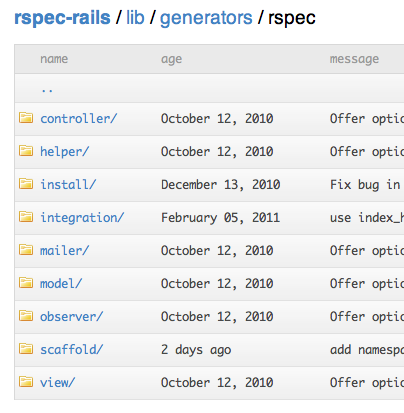Click the 'February 05, 2011' age cell

coord(221,218)
